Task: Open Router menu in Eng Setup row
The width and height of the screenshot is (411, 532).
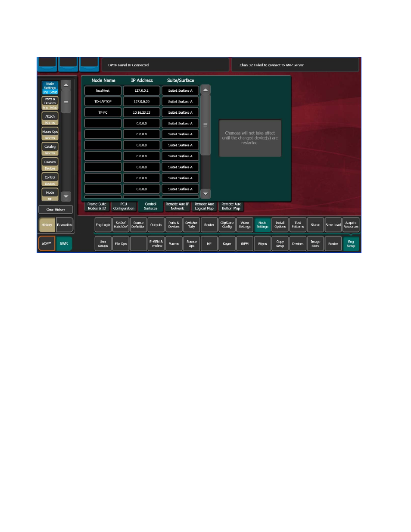Action: 209,225
